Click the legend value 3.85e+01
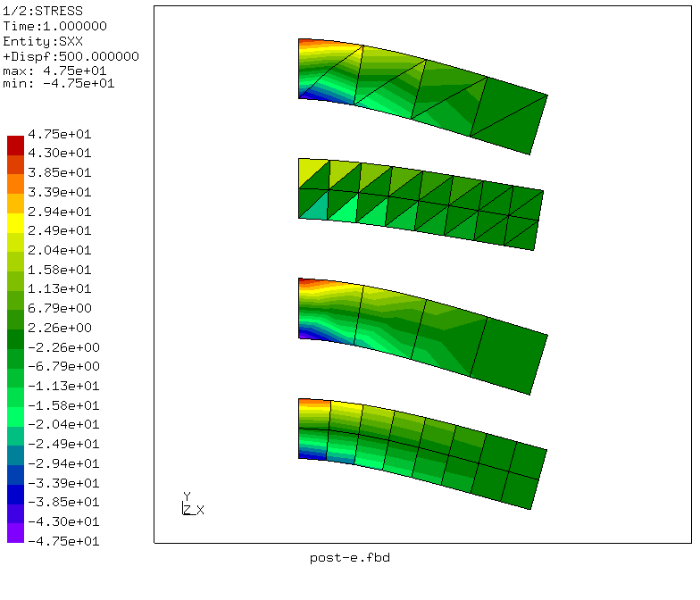Viewport: 700px width, 600px height. pos(59,172)
